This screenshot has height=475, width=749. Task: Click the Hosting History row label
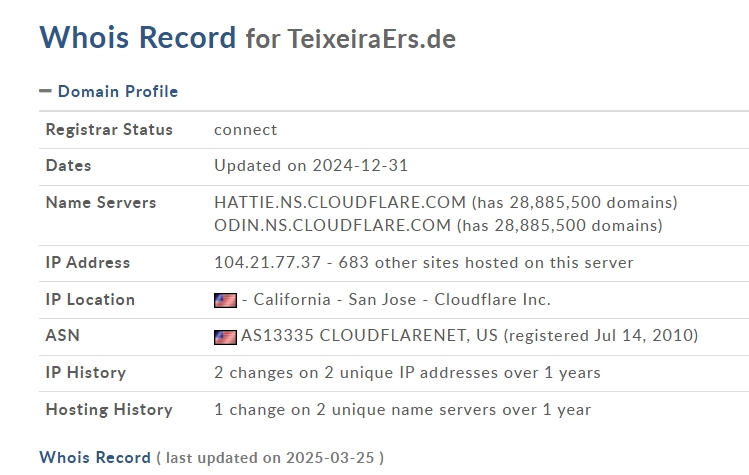click(x=109, y=410)
